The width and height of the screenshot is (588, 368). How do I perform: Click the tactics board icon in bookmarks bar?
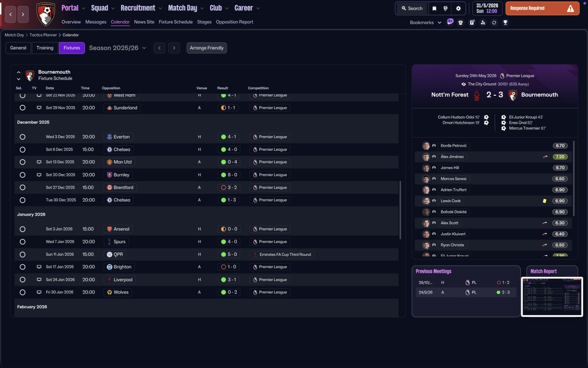click(x=472, y=23)
